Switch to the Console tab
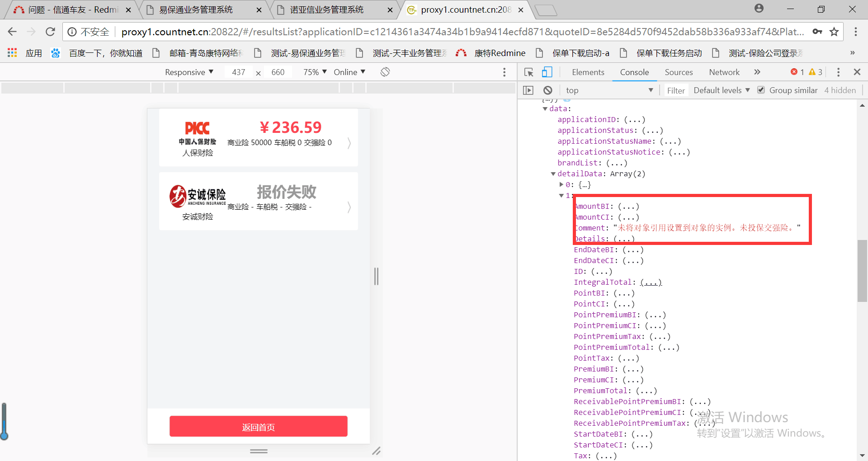This screenshot has width=868, height=461. pyautogui.click(x=634, y=72)
